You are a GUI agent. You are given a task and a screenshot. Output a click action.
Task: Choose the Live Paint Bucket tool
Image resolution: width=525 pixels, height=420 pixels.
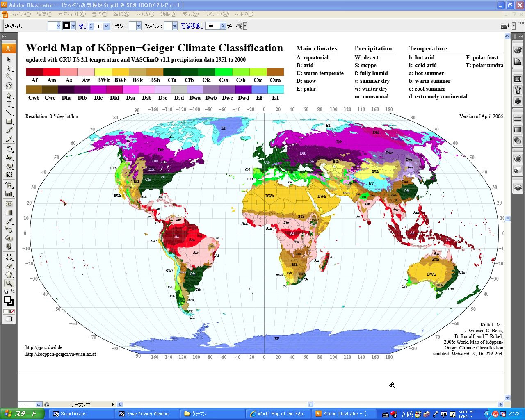coord(9,238)
